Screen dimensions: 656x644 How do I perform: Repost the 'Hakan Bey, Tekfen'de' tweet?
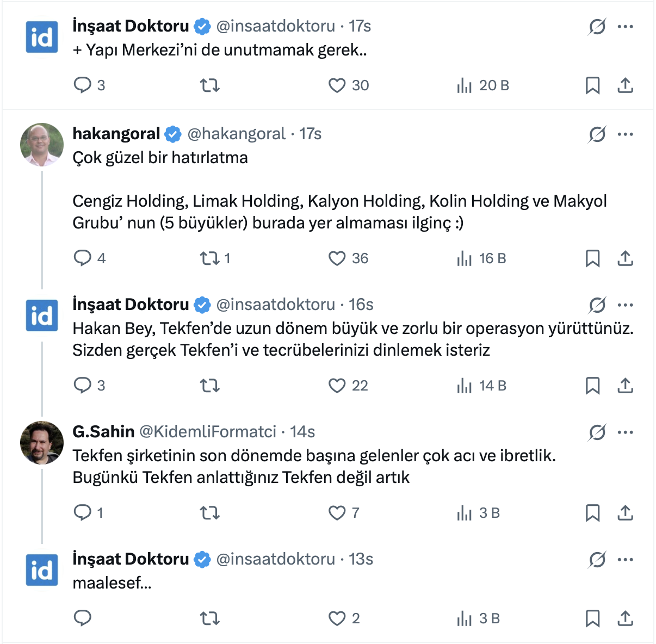(x=210, y=386)
